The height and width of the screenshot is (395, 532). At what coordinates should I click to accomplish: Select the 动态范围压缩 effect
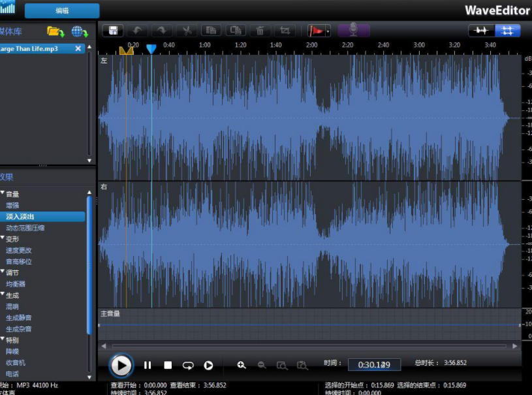25,228
